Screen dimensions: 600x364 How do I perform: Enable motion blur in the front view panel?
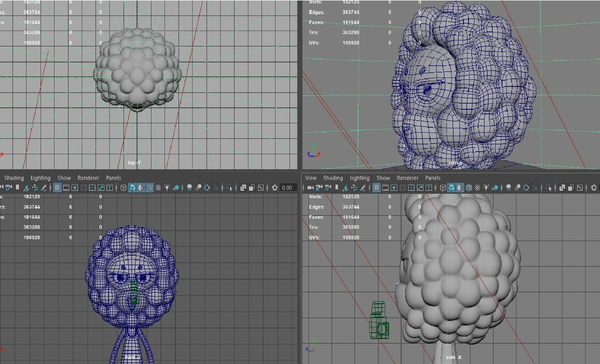(x=198, y=188)
